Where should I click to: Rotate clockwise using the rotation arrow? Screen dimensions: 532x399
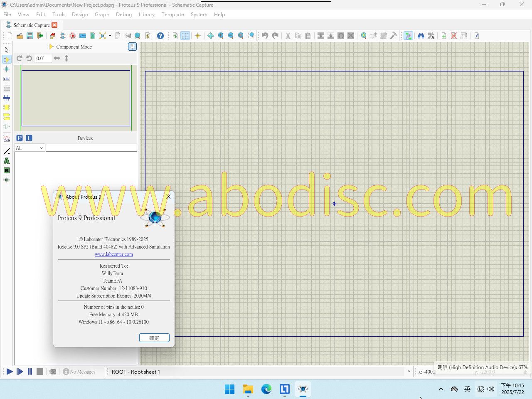(x=19, y=58)
